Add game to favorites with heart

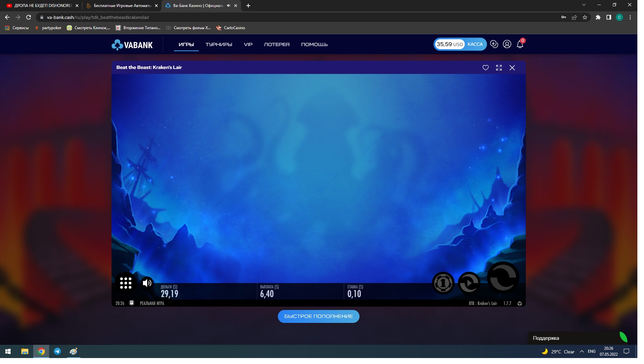pos(485,68)
